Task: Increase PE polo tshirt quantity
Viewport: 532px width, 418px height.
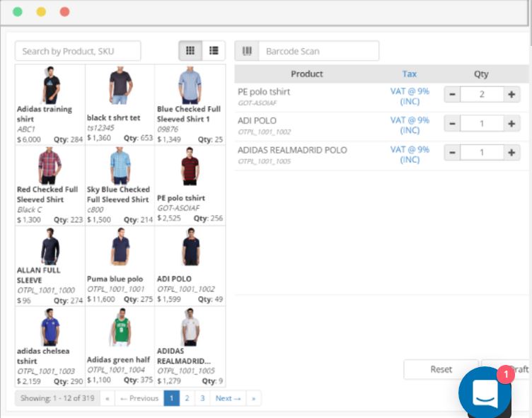Action: (x=511, y=94)
